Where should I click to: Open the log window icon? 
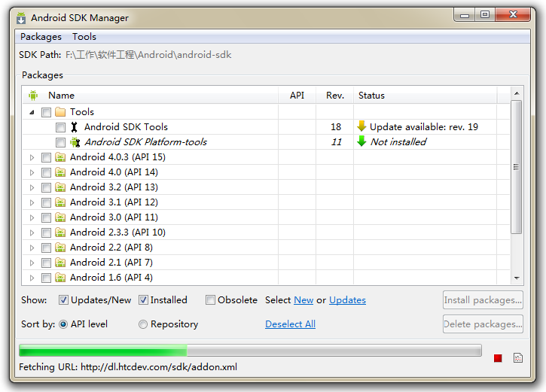pyautogui.click(x=518, y=358)
